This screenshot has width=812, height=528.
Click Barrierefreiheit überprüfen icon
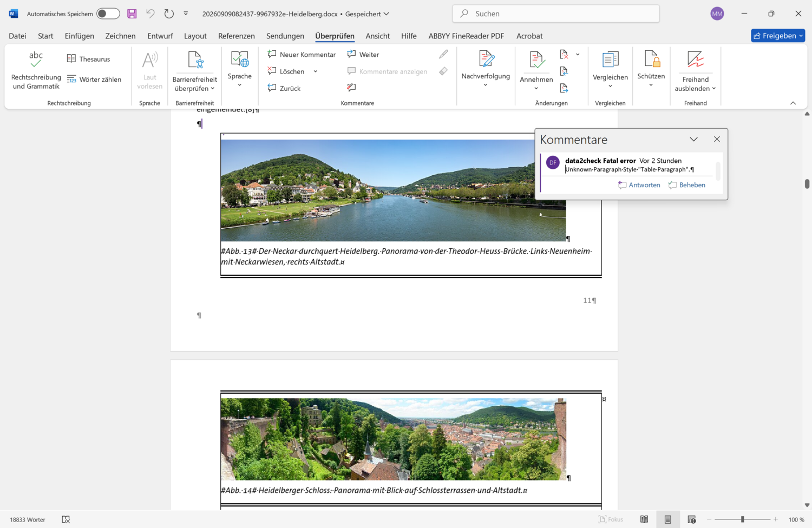point(195,60)
